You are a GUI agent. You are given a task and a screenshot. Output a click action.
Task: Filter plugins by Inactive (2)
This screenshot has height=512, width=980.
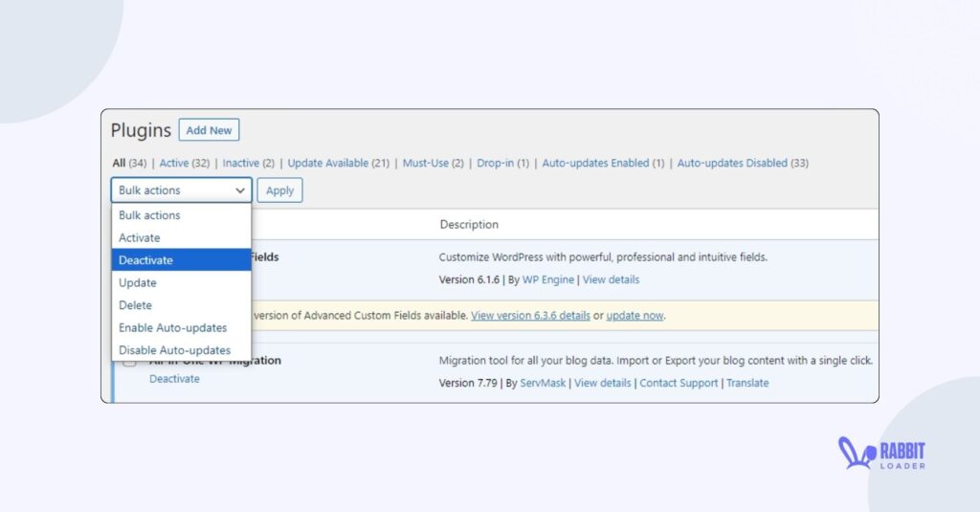[248, 163]
